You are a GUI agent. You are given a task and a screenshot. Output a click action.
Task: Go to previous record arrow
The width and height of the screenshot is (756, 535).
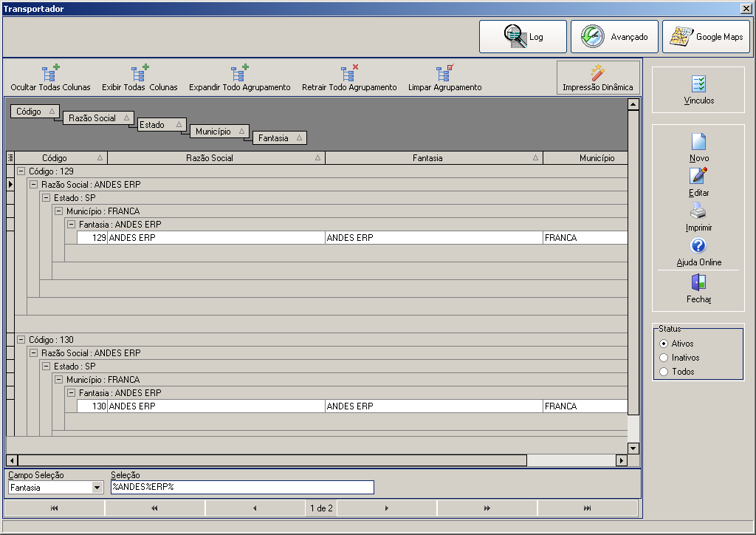255,508
